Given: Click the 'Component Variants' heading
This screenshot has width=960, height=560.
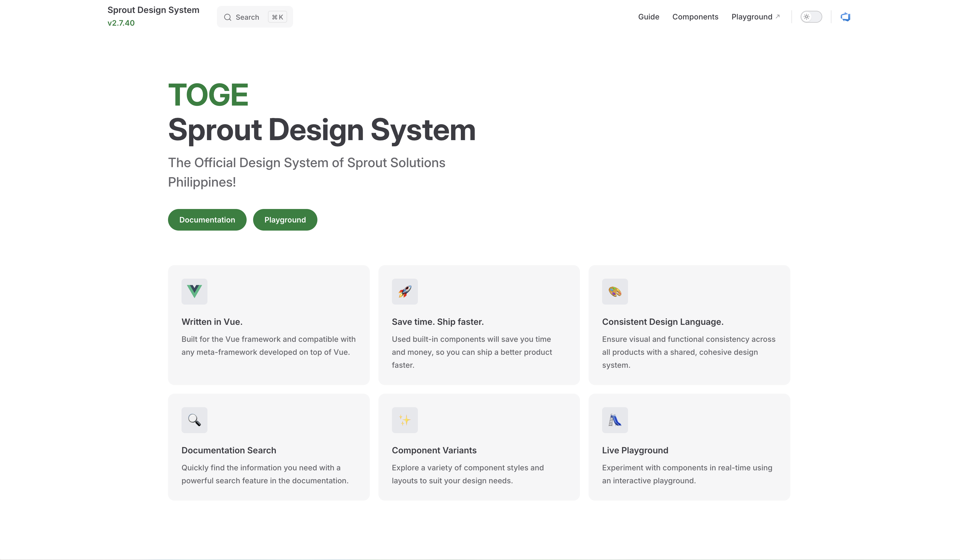Looking at the screenshot, I should click(x=434, y=450).
